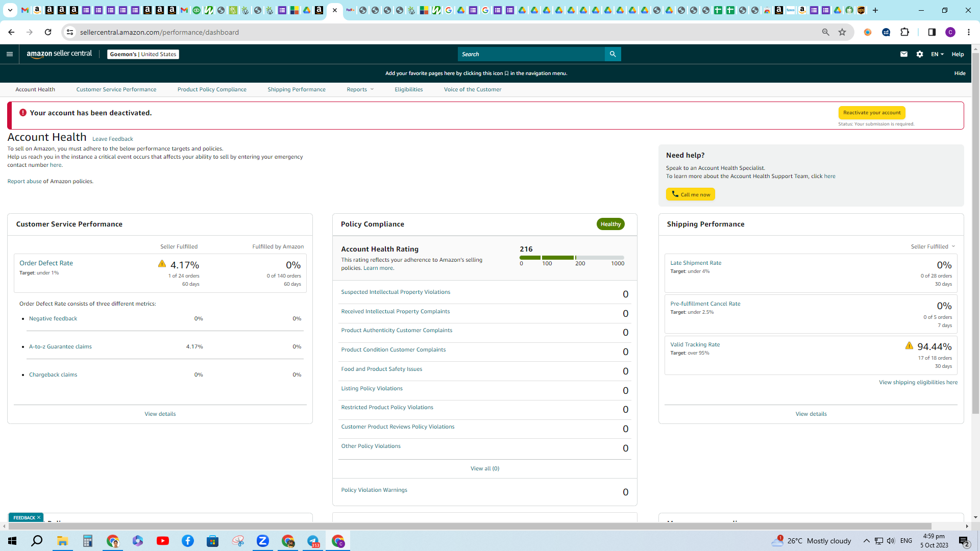Image resolution: width=980 pixels, height=551 pixels.
Task: Open the Product Policy Compliance tab
Action: [x=212, y=89]
